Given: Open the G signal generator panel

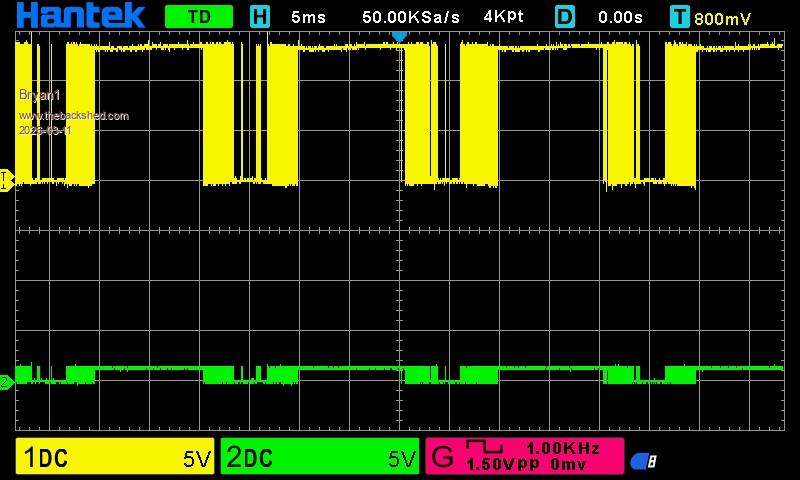Looking at the screenshot, I should [441, 459].
